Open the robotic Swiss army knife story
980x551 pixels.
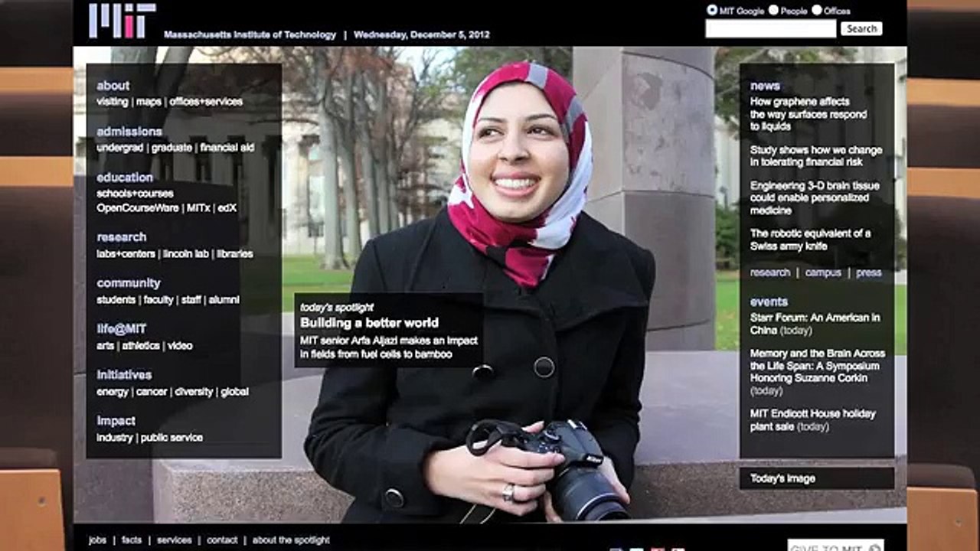click(x=810, y=240)
